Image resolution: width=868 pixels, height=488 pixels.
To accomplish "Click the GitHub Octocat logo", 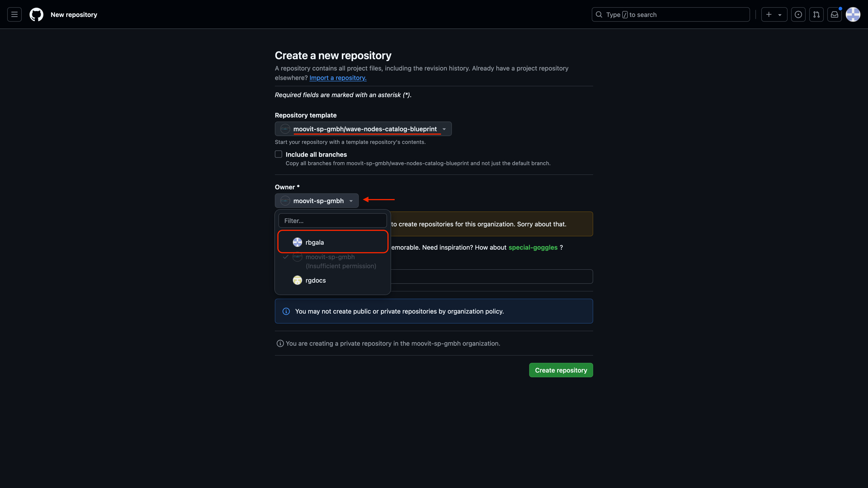I will [37, 15].
